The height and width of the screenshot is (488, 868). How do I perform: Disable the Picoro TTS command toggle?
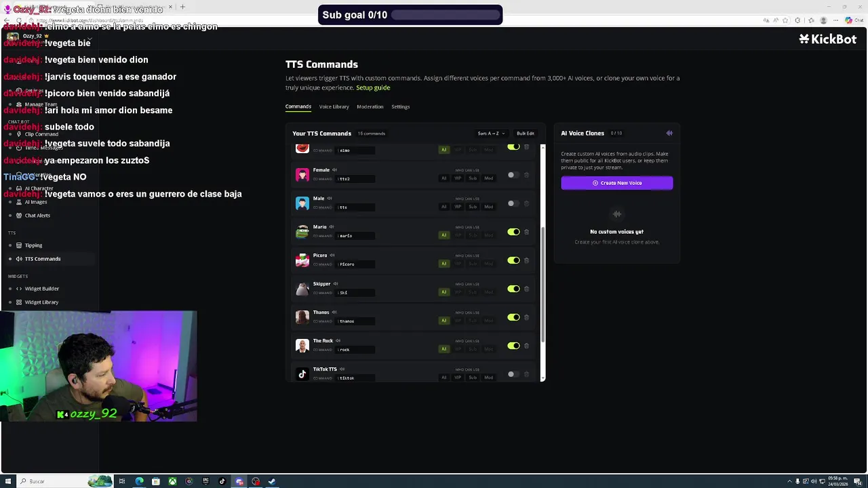[x=513, y=260]
